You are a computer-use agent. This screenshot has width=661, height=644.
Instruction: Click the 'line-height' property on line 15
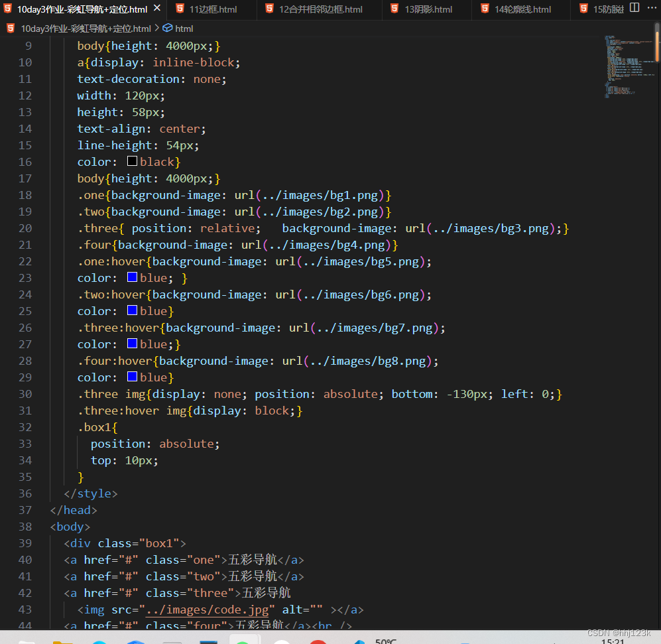coord(114,145)
